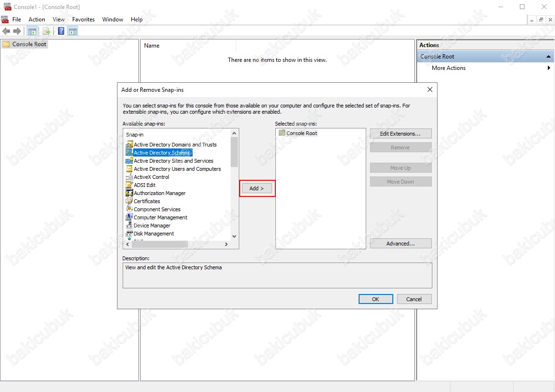Select the Active Directory Domains and Trusts icon

coord(129,145)
